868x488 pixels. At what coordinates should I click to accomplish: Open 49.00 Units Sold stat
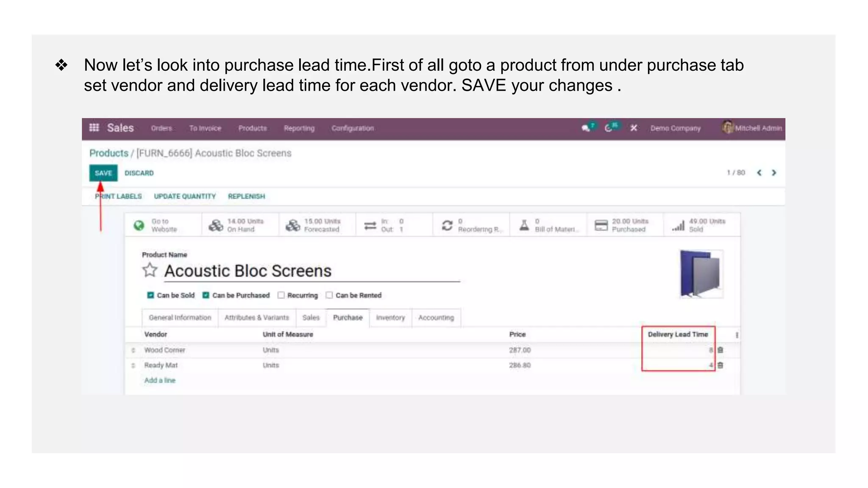(702, 225)
